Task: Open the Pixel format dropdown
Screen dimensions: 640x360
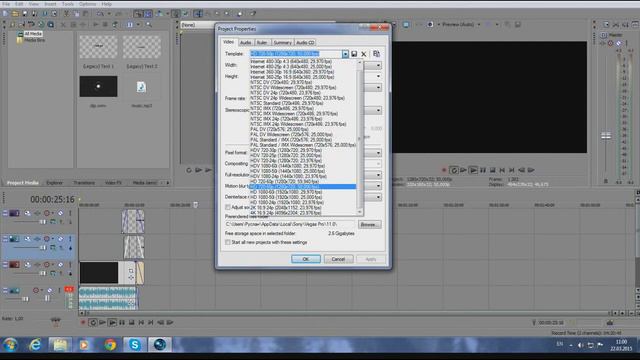Action: [x=378, y=153]
